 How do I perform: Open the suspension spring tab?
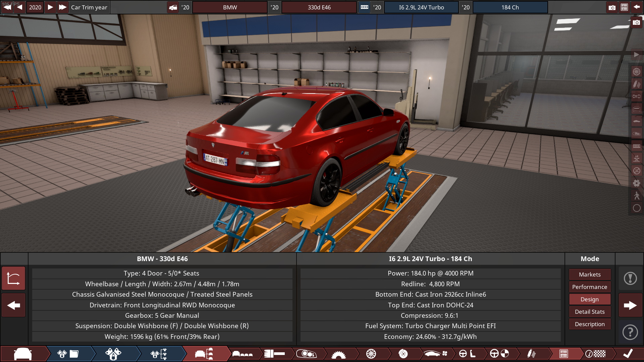532,354
